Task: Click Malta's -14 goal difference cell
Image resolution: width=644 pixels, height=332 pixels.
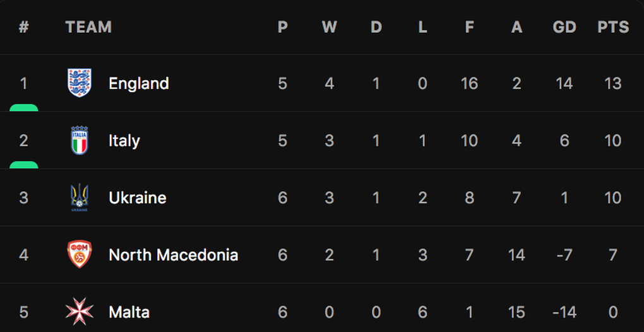Action: [564, 312]
